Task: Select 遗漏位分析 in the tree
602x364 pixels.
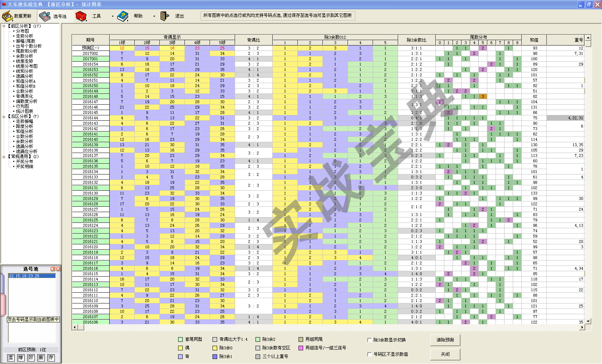Action: pos(27,152)
